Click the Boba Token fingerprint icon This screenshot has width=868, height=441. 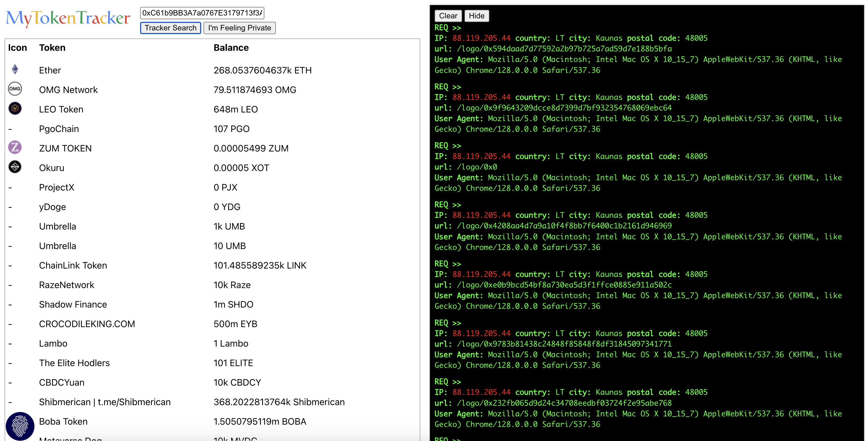(x=20, y=426)
